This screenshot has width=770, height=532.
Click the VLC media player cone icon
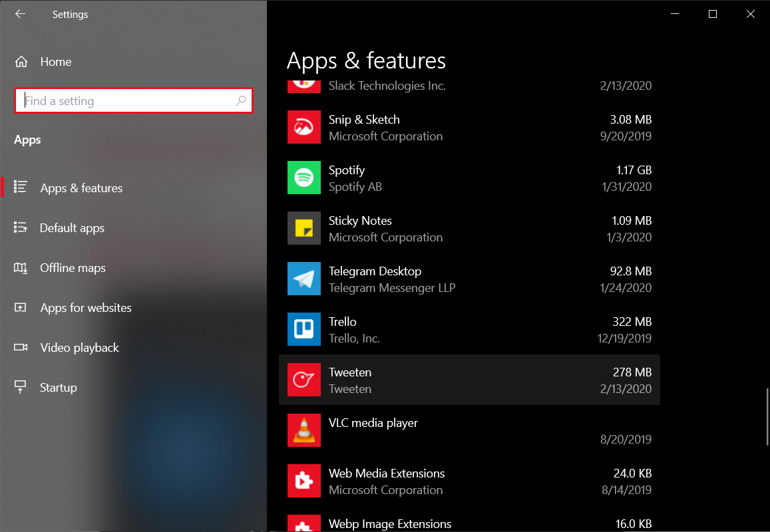tap(304, 430)
